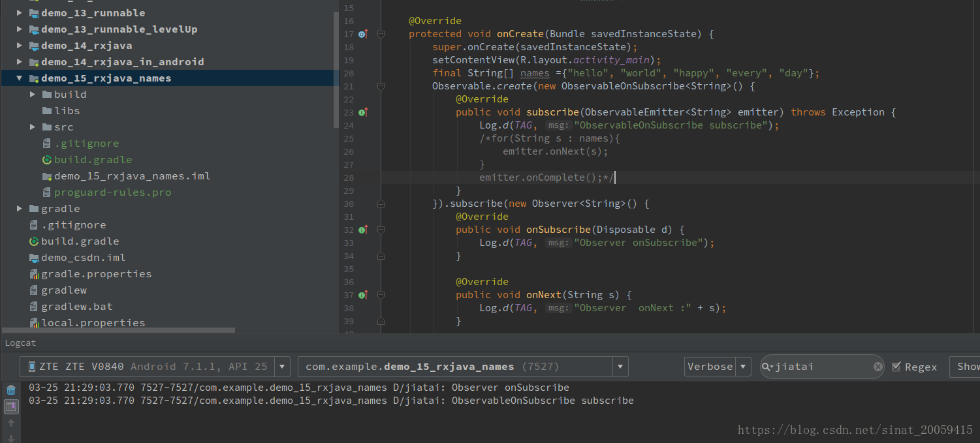Toggle scroll to end of logcat
980x443 pixels.
[x=11, y=407]
